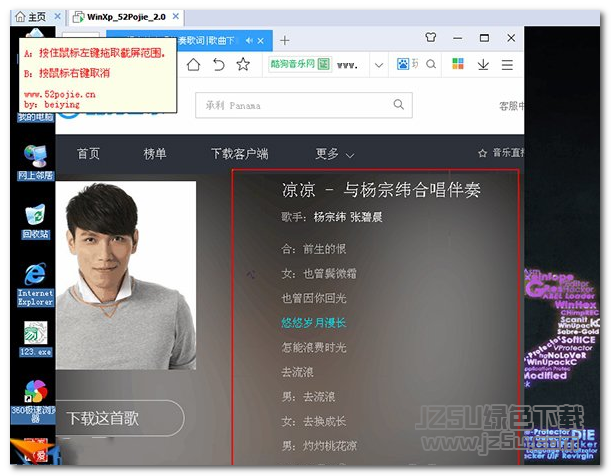This screenshot has height=476, width=611.
Task: Click the lyric line 合: 前生的恨
Action: pos(314,249)
